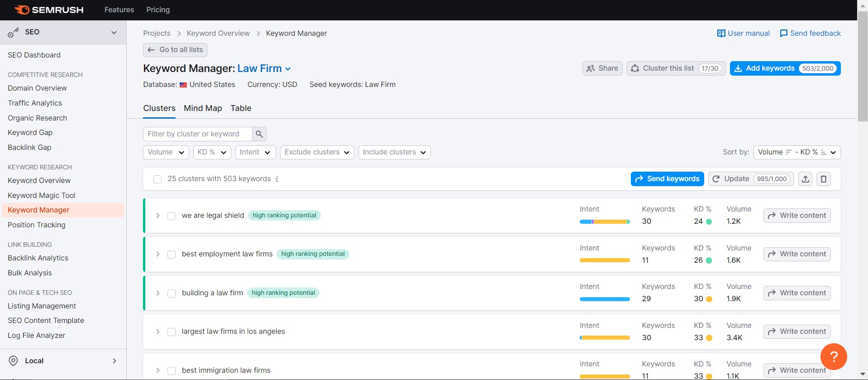Image resolution: width=868 pixels, height=380 pixels.
Task: Click the info icon next to clusters count
Action: (277, 179)
